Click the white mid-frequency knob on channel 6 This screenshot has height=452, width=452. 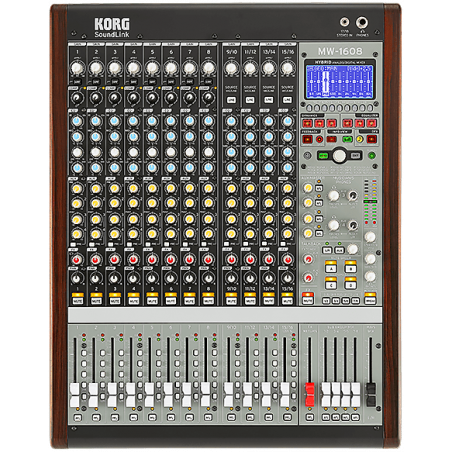pyautogui.click(x=171, y=152)
